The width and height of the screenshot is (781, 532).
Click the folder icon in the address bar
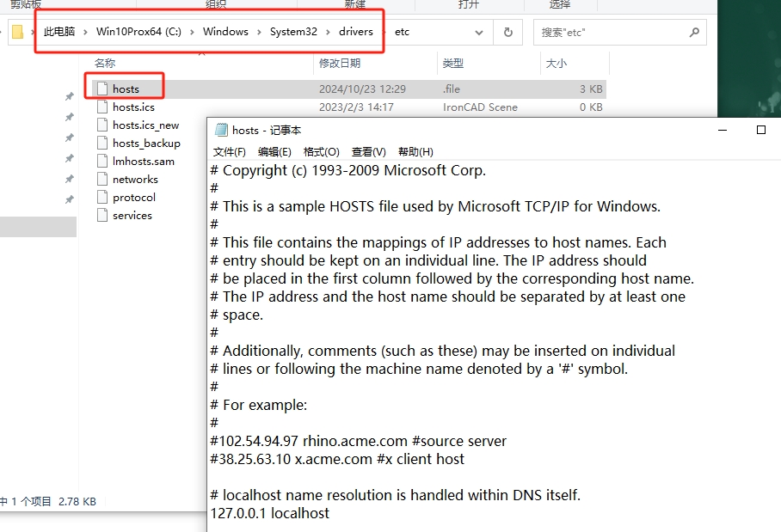(x=17, y=33)
